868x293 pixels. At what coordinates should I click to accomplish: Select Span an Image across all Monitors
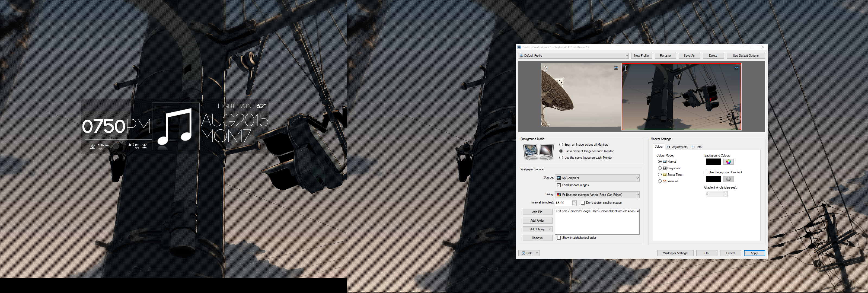(561, 145)
